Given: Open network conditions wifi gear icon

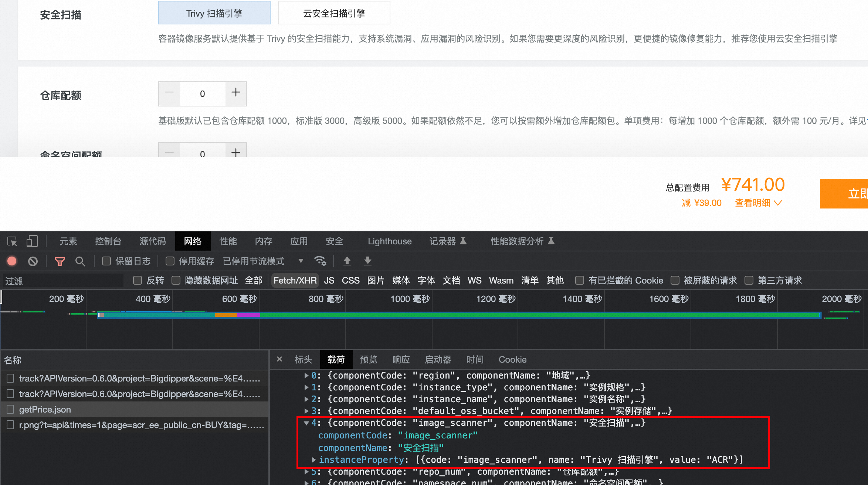Looking at the screenshot, I should 320,261.
